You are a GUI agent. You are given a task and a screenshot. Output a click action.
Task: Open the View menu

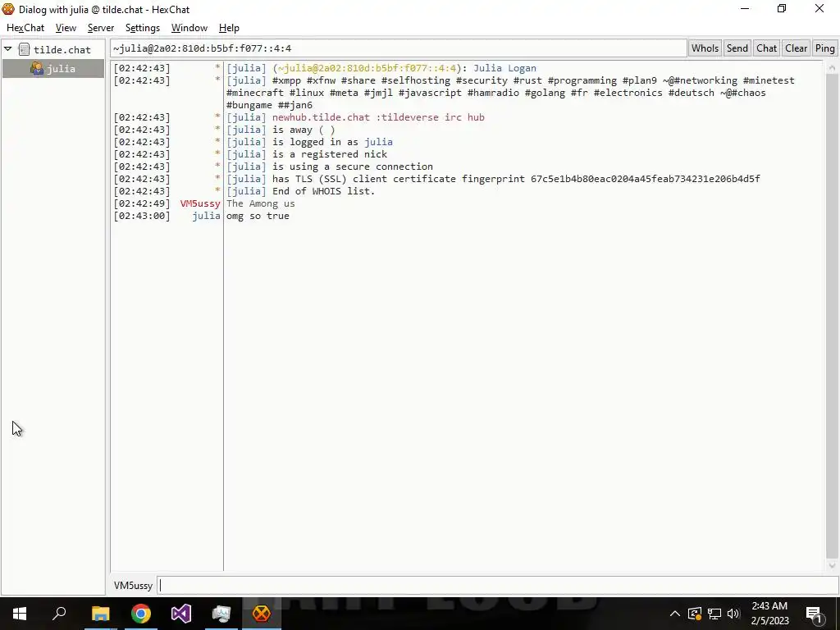(66, 28)
